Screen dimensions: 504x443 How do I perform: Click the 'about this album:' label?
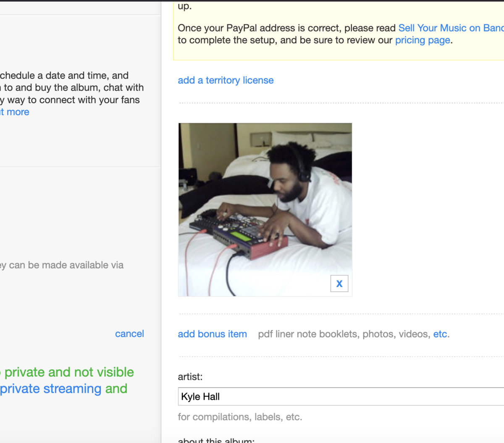coord(216,440)
